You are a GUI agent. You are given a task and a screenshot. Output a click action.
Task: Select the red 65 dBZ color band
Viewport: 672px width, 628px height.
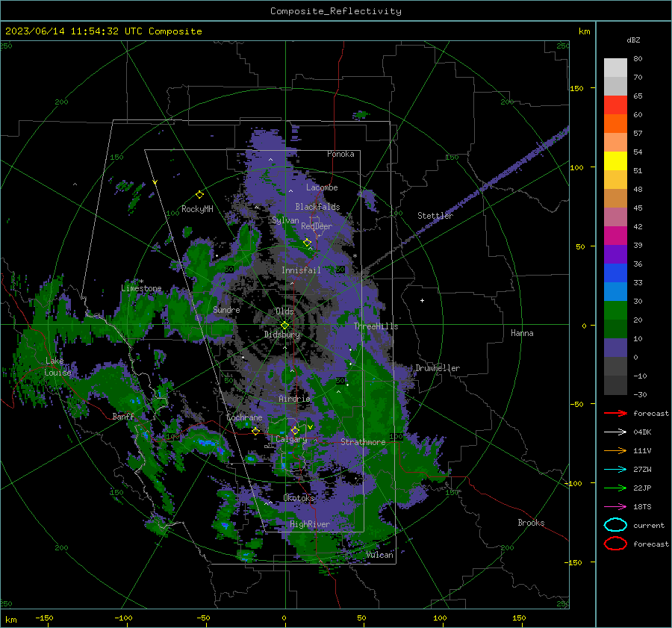point(615,105)
